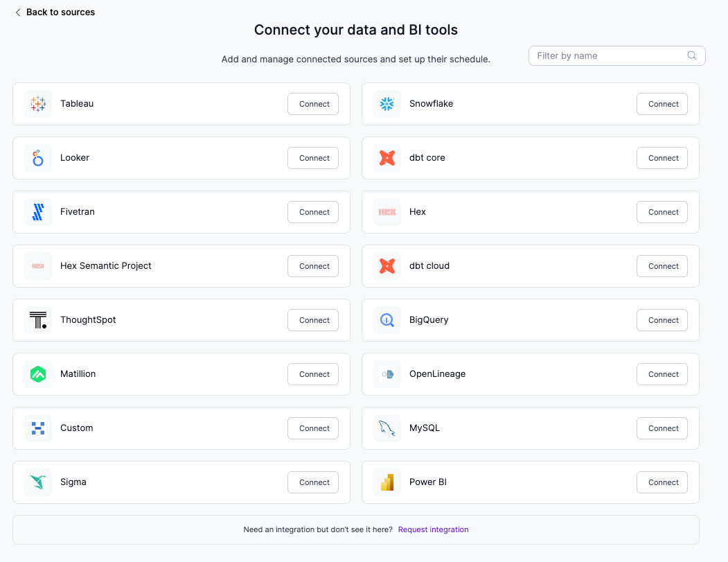Focus the Filter by name field

pyautogui.click(x=608, y=56)
